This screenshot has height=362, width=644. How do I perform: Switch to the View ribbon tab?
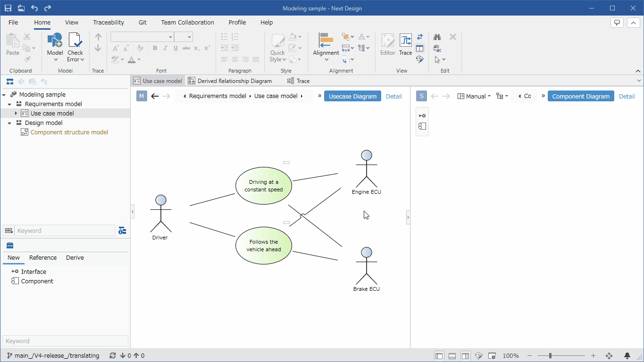72,22
